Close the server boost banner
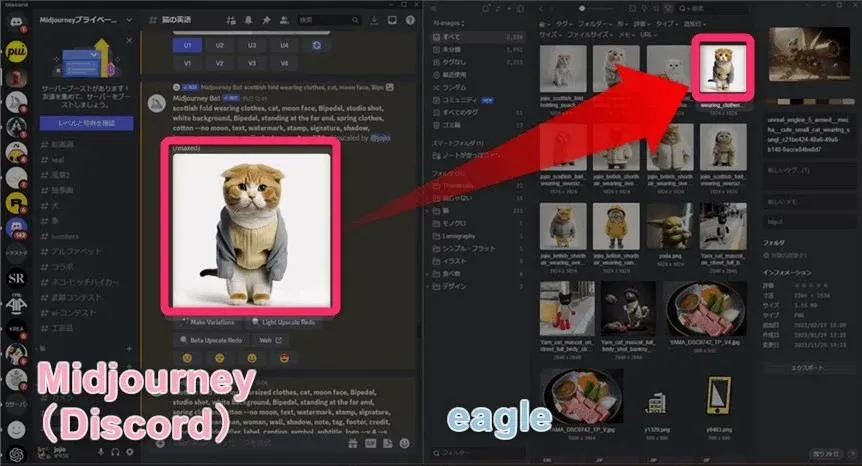 129,40
